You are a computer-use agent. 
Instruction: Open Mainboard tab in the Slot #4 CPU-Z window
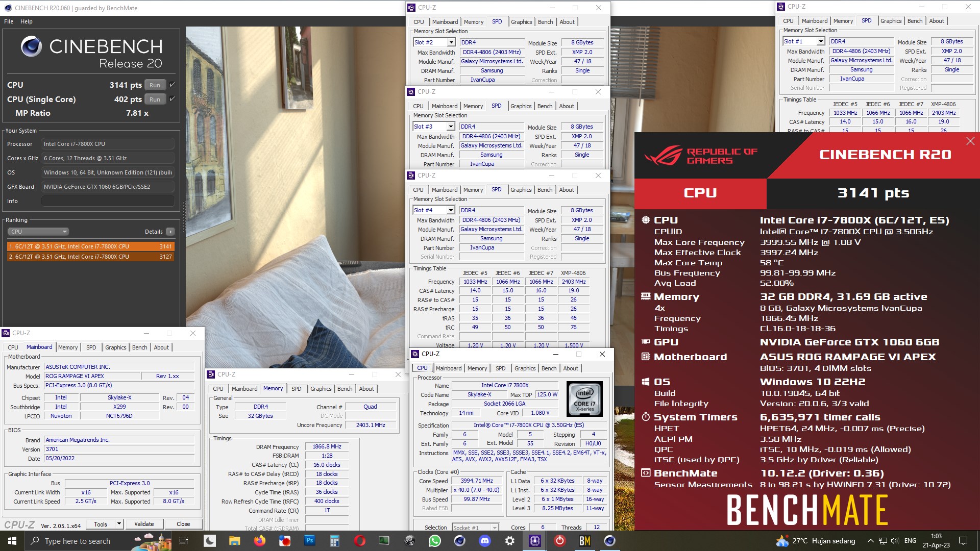[445, 190]
